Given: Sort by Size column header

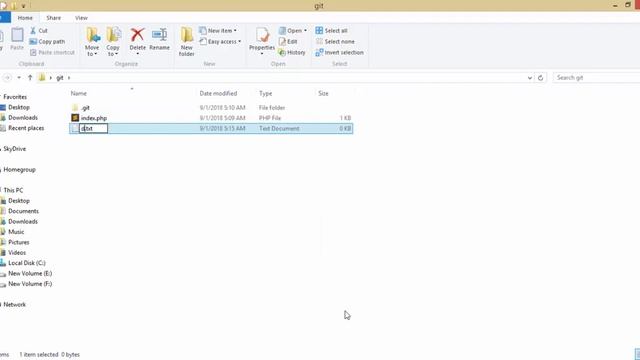Looking at the screenshot, I should [x=323, y=93].
